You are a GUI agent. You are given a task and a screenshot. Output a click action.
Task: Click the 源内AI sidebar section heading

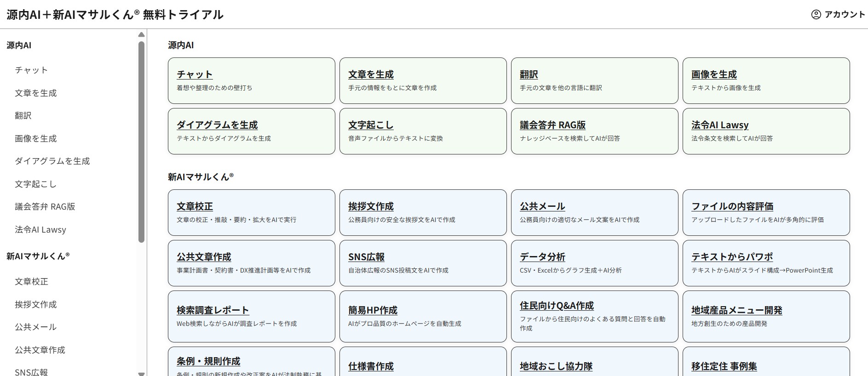click(19, 46)
